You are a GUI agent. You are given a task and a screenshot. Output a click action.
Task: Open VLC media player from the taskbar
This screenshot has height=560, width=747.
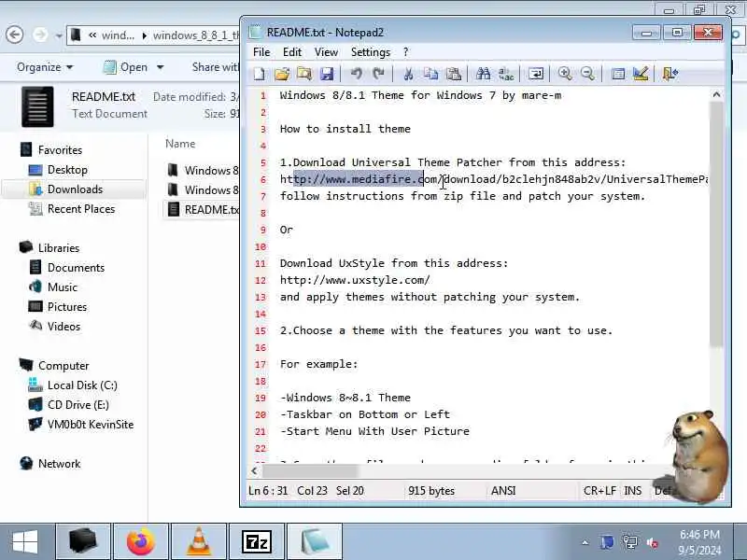pos(199,541)
